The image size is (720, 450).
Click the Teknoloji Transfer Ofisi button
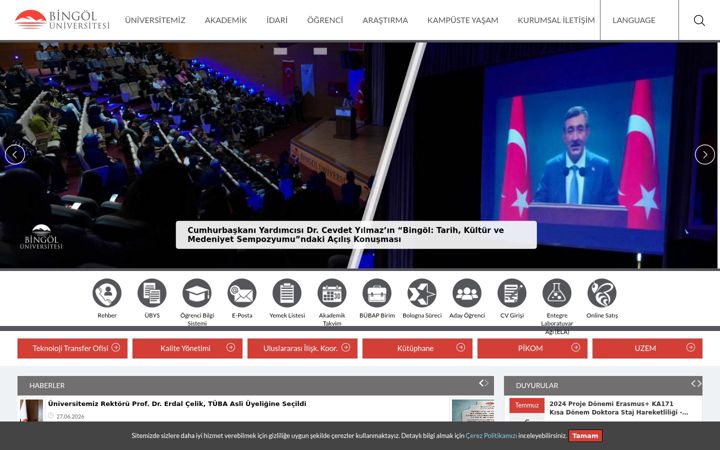click(x=73, y=348)
